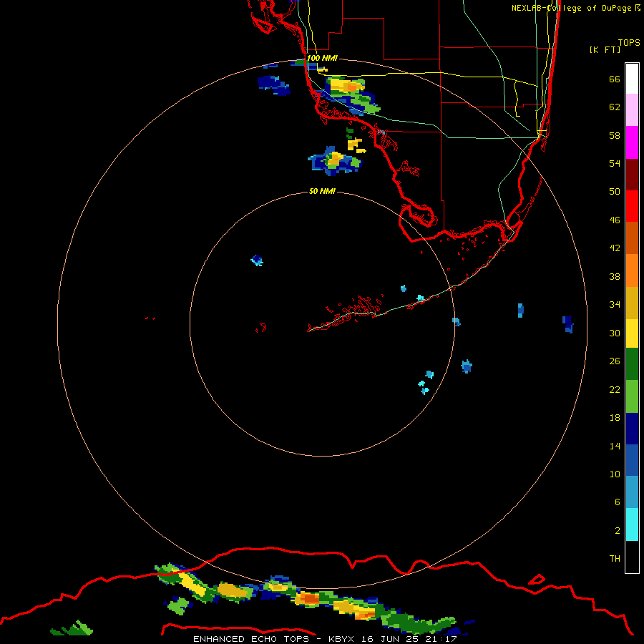
Task: Click the light green legend band
Action: point(632,396)
